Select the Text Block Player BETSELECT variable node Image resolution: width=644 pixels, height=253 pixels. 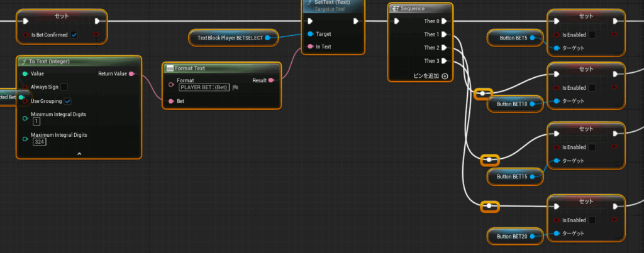pos(229,38)
